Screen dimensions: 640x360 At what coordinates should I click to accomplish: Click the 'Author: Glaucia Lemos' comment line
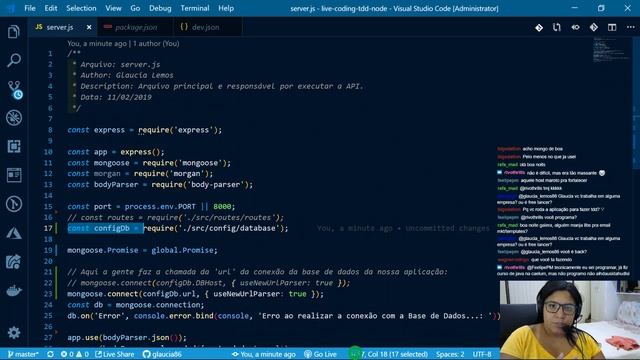point(127,75)
